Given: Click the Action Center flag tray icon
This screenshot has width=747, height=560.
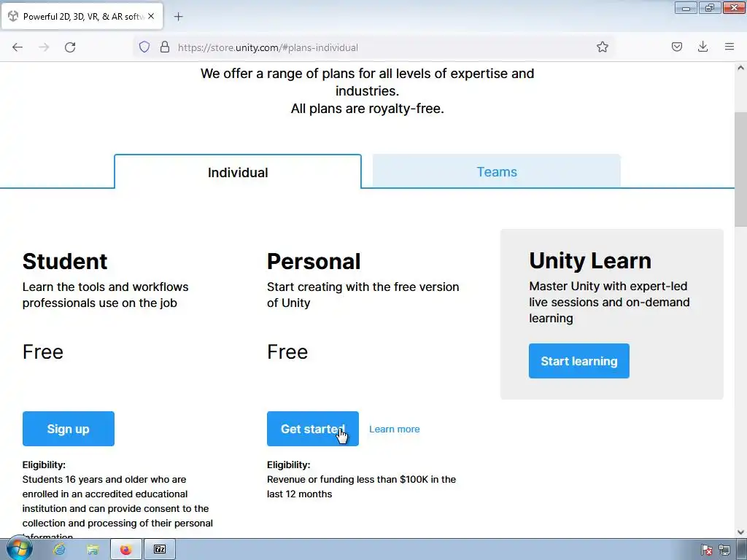Looking at the screenshot, I should tap(707, 550).
